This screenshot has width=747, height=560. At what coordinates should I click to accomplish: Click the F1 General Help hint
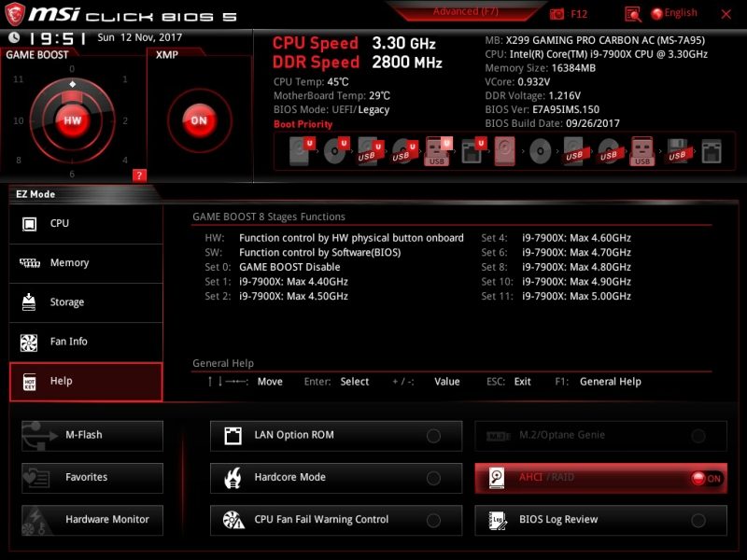[598, 382]
